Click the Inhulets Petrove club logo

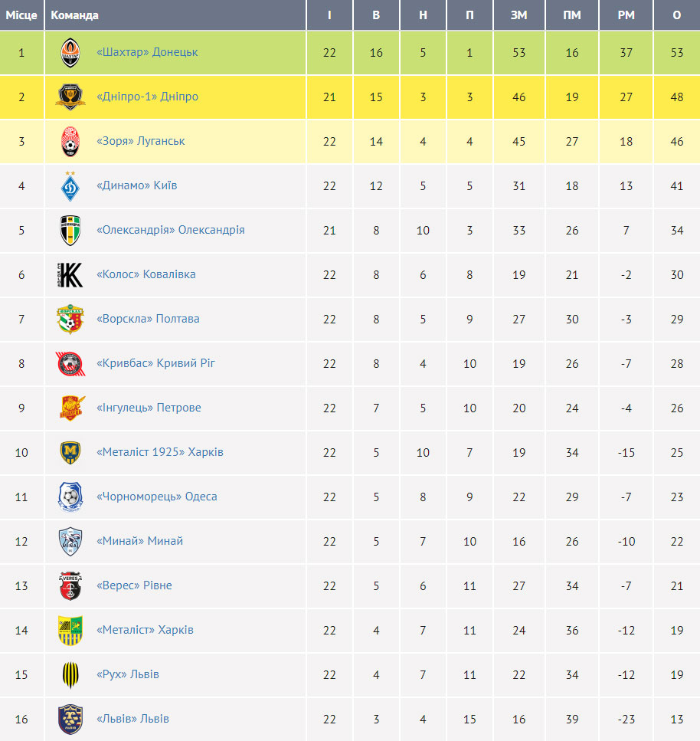coord(72,408)
